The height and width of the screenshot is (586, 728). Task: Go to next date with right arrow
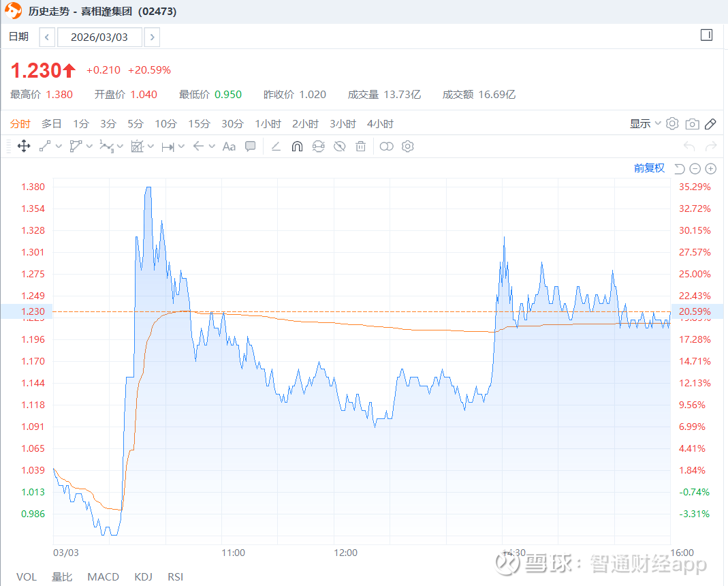coord(152,37)
